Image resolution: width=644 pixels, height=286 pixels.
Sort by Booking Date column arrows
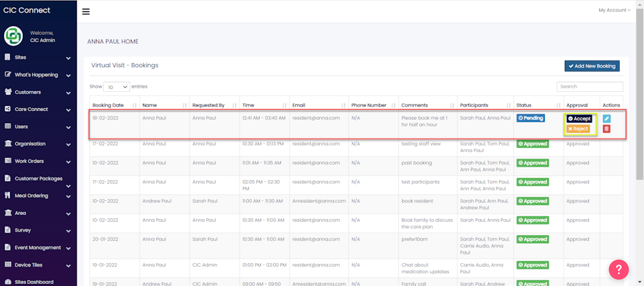point(135,105)
